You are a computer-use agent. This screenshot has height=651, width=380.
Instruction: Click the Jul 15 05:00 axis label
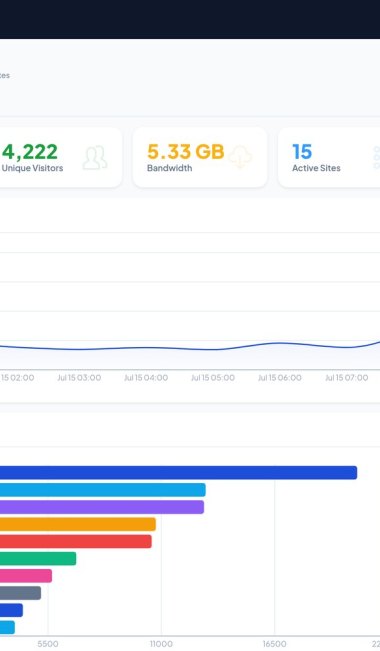pos(213,378)
